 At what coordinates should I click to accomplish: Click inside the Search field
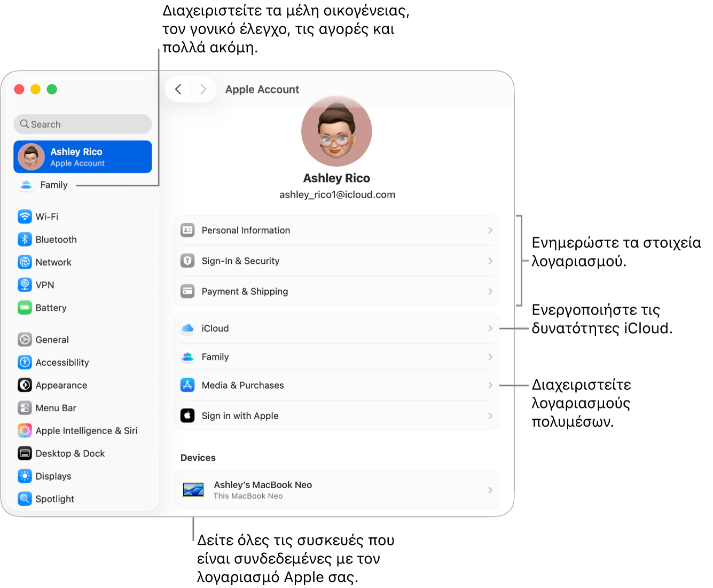[82, 124]
